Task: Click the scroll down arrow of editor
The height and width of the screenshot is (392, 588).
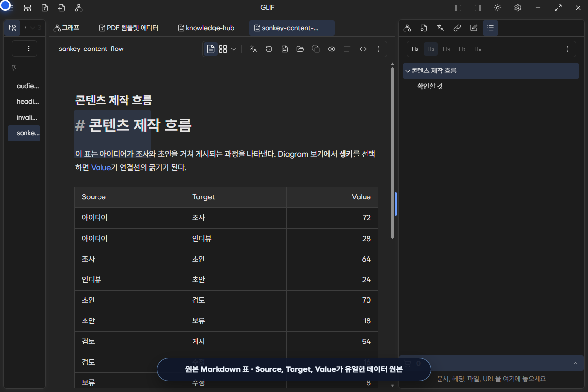Action: pyautogui.click(x=392, y=386)
